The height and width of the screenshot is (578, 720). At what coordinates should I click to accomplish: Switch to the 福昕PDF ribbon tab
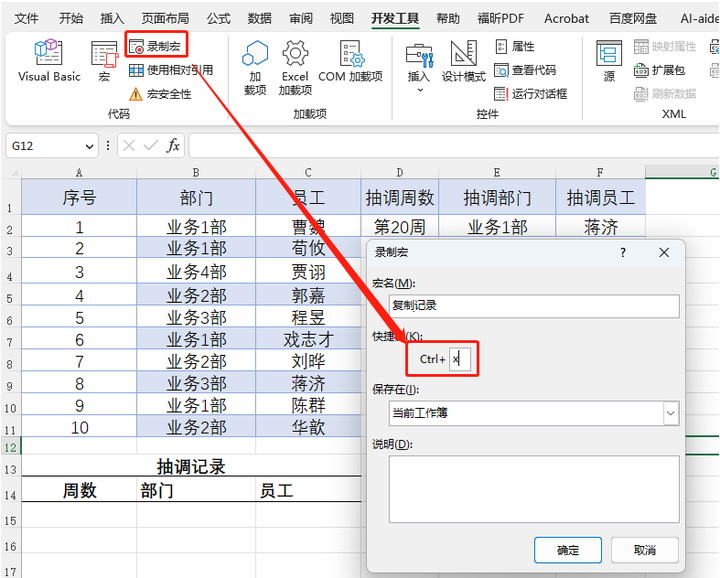501,18
